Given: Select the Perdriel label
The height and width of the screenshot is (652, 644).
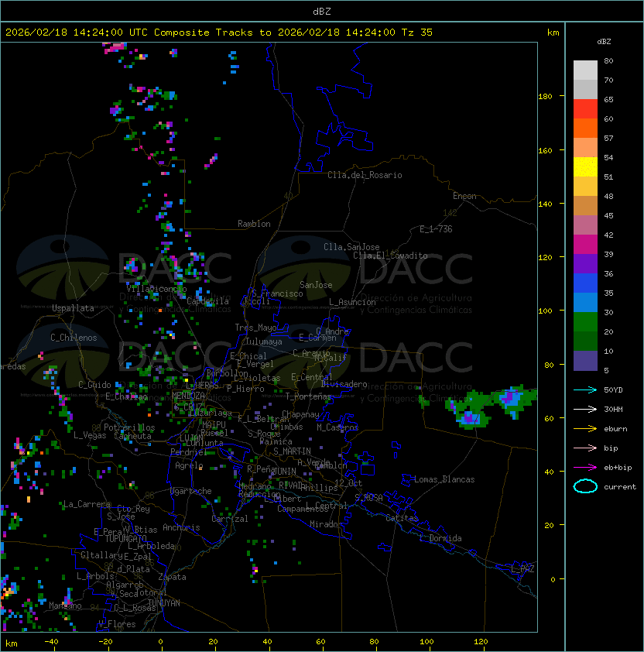Looking at the screenshot, I should click(188, 452).
